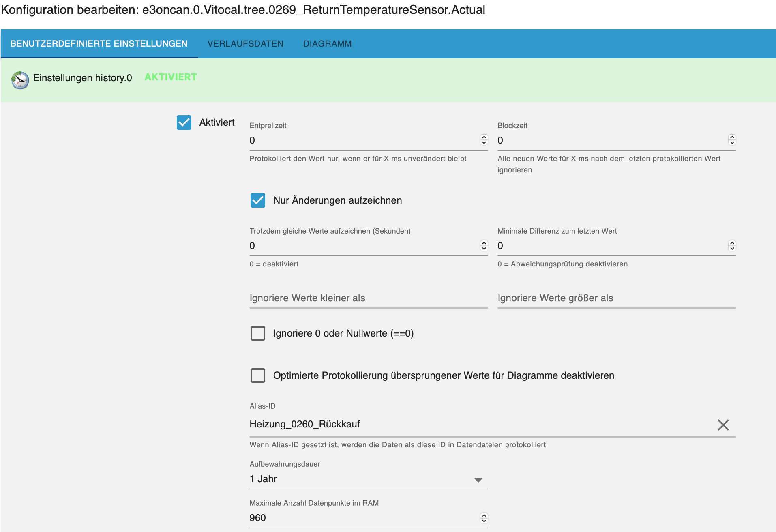Clear the Alias-ID field with X
Image resolution: width=776 pixels, height=532 pixels.
click(723, 425)
